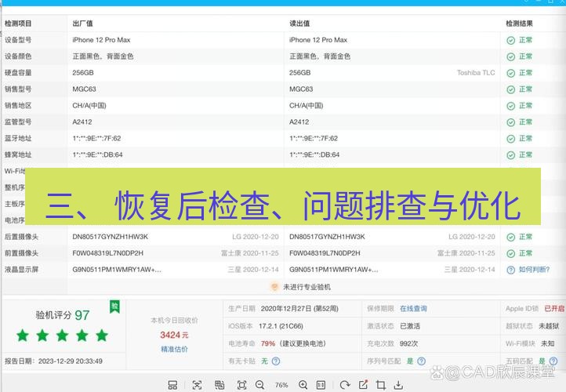
Task: Zoom out with the minus magnifier
Action: (260, 385)
